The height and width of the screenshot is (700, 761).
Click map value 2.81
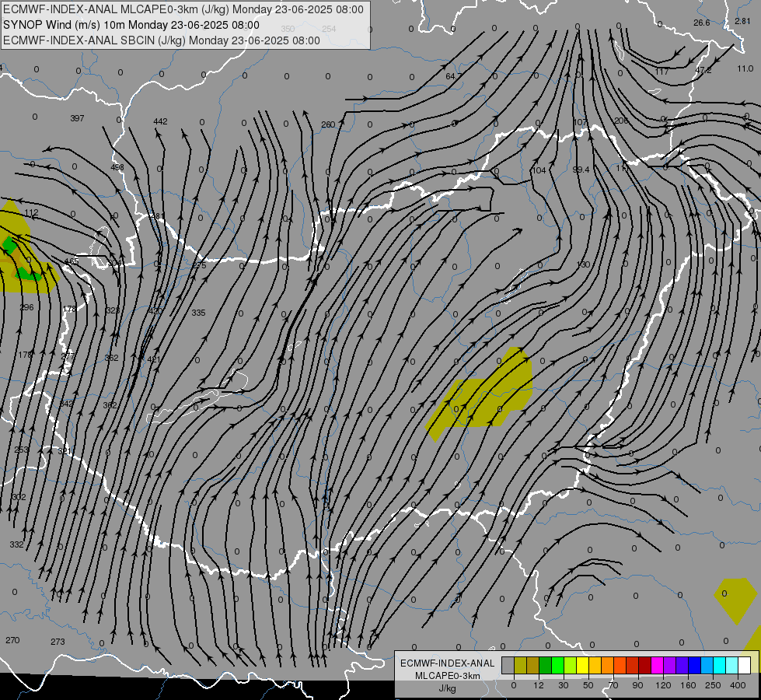point(742,21)
